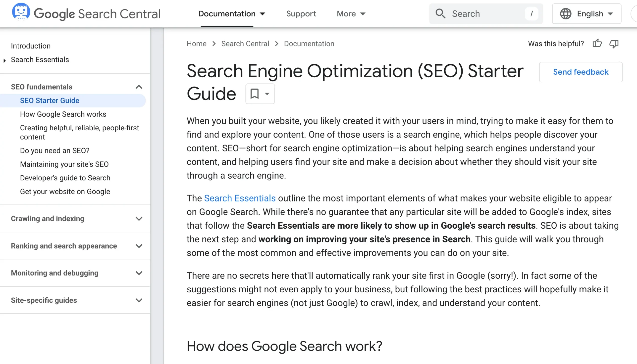637x364 pixels.
Task: Open the More dropdown menu
Action: 351,14
